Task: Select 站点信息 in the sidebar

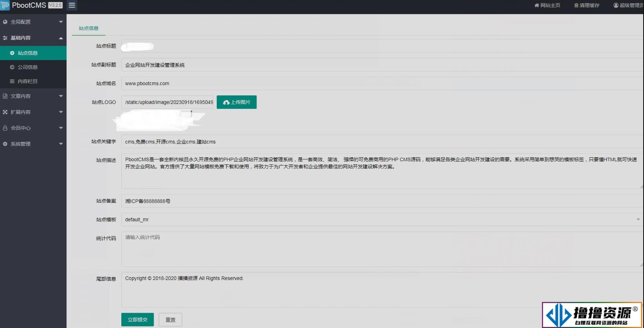Action: pos(33,53)
